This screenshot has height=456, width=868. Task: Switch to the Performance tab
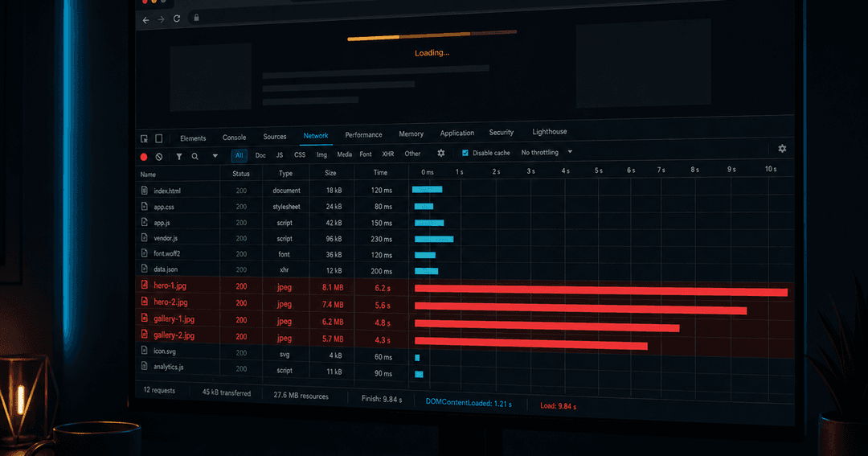[364, 134]
